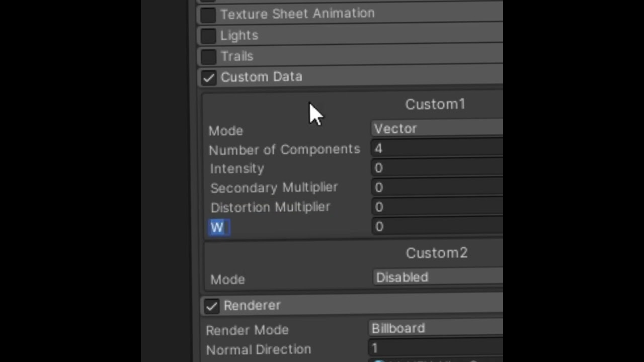The width and height of the screenshot is (644, 362).
Task: Click the highlighted W label text box
Action: tap(219, 228)
